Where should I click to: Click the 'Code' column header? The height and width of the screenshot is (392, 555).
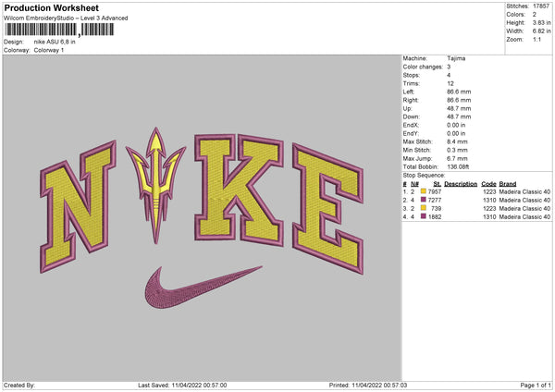[488, 184]
